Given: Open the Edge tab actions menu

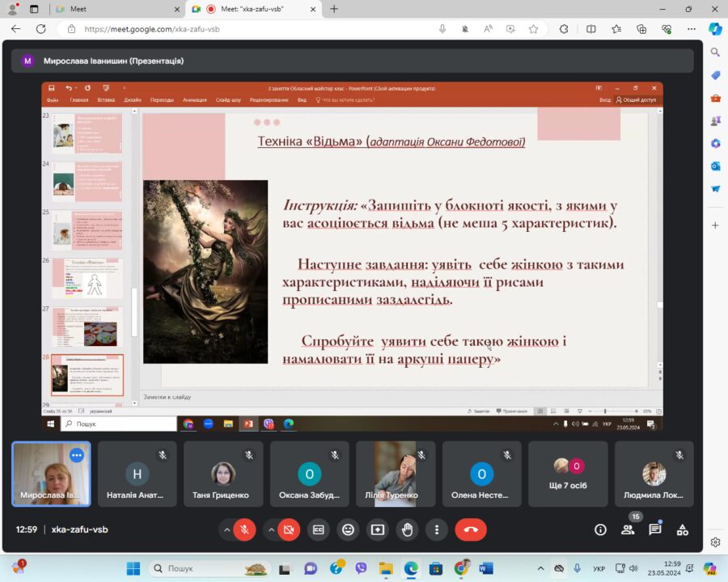Looking at the screenshot, I should click(x=34, y=9).
